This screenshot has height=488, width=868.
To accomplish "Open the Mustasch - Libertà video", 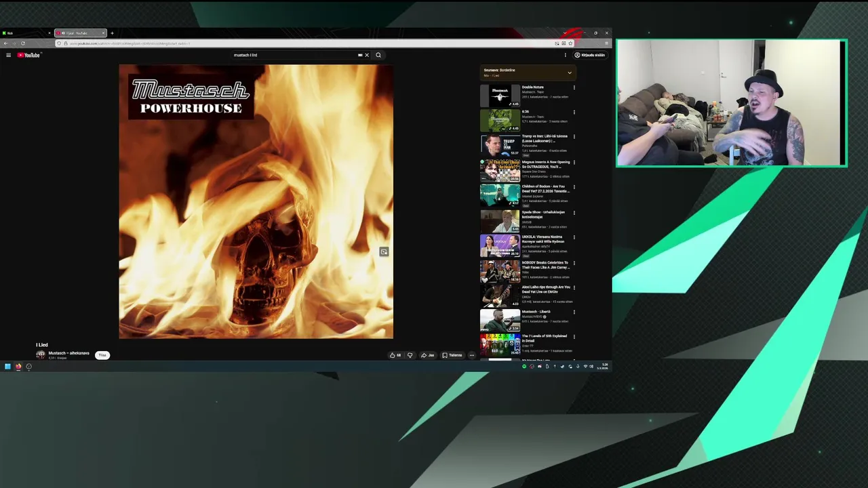I will point(536,312).
